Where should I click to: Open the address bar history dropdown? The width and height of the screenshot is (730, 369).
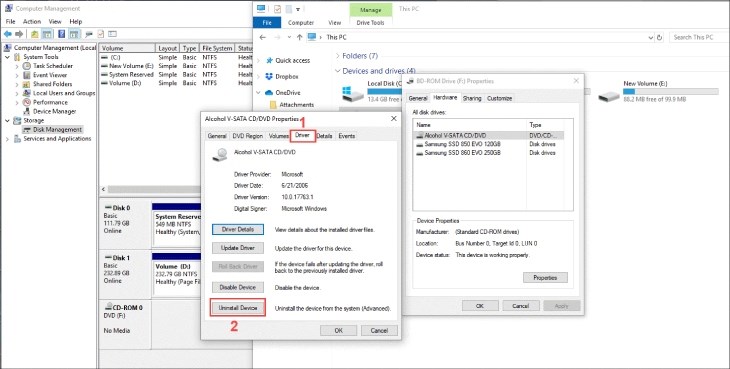click(x=650, y=38)
